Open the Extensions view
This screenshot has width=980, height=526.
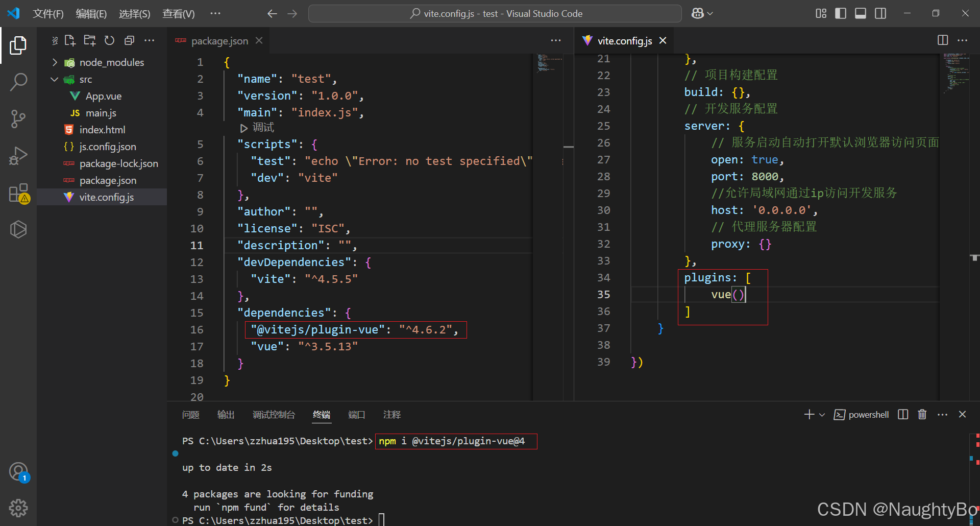(x=18, y=193)
